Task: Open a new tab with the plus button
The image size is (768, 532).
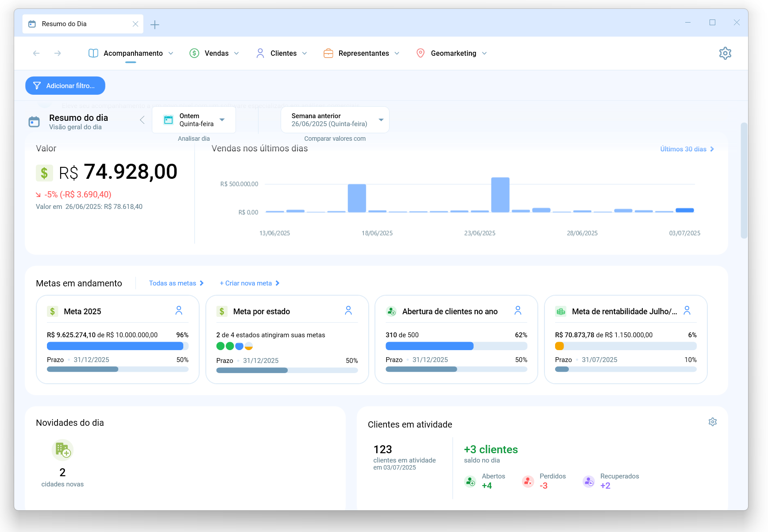Action: (x=154, y=25)
